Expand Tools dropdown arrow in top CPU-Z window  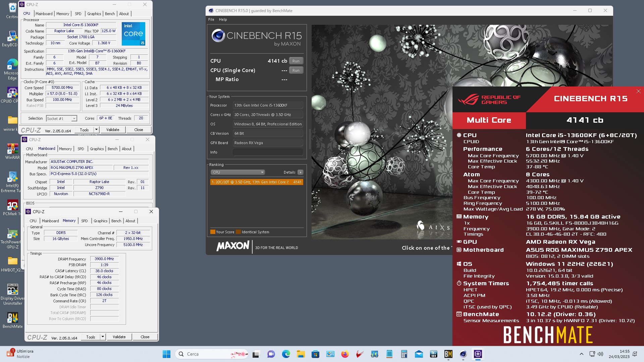tap(96, 130)
